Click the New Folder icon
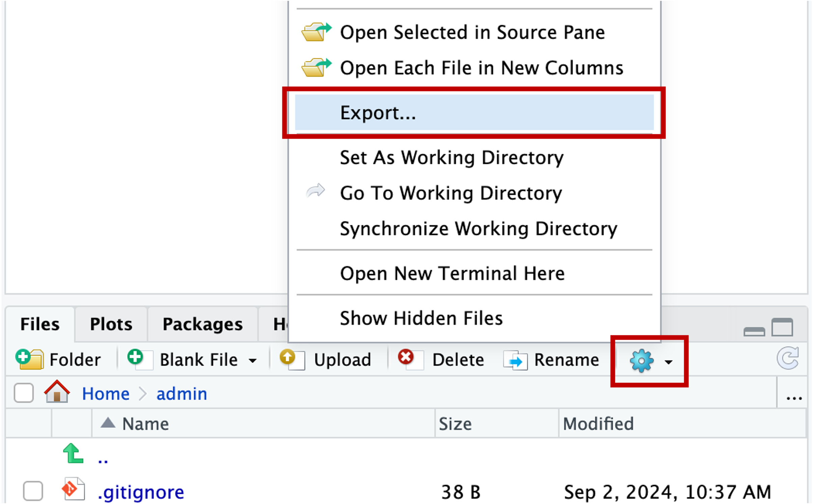Image resolution: width=813 pixels, height=504 pixels. (30, 359)
